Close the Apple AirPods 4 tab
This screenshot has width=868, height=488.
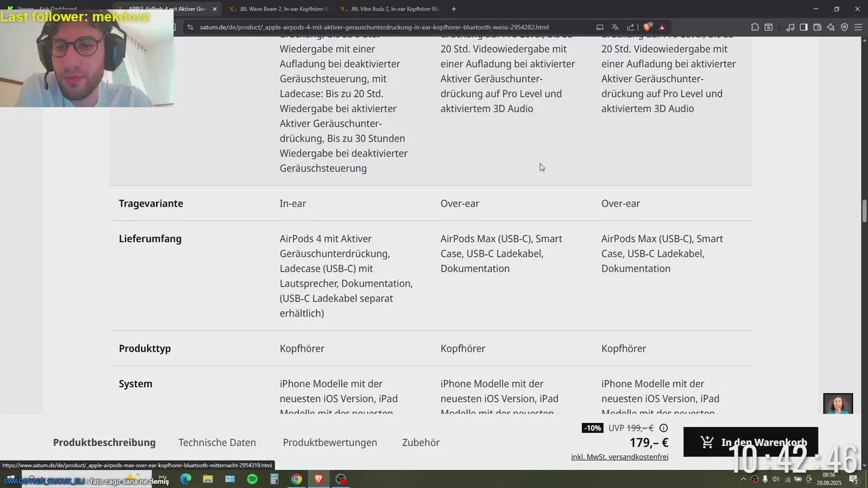point(214,9)
